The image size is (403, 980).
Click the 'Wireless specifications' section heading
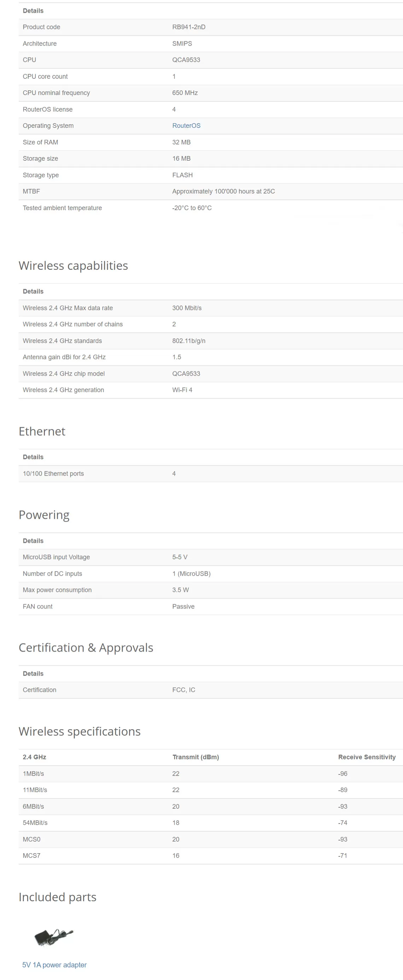pos(80,732)
